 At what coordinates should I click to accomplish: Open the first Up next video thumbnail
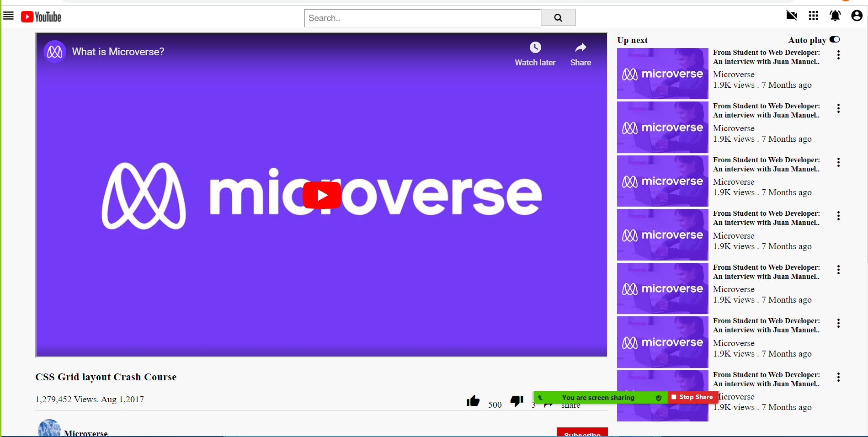[662, 74]
